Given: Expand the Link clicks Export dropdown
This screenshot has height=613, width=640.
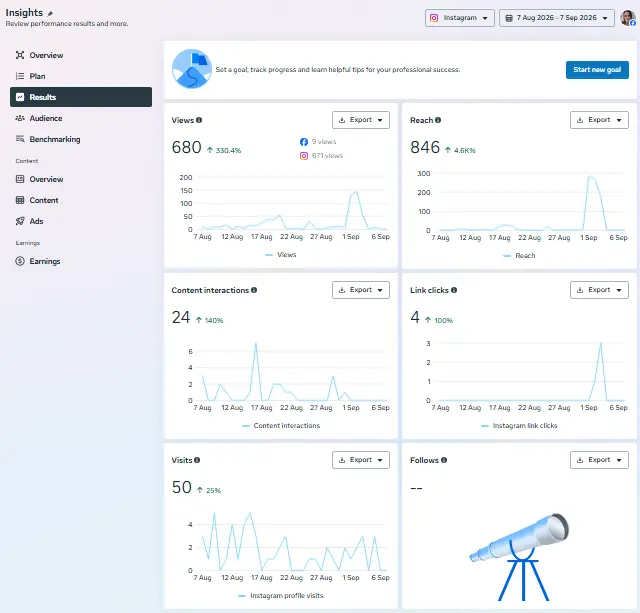Looking at the screenshot, I should [x=599, y=290].
